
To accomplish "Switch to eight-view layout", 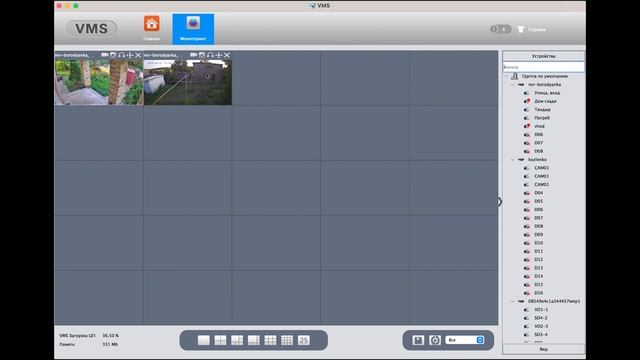I will pyautogui.click(x=253, y=340).
